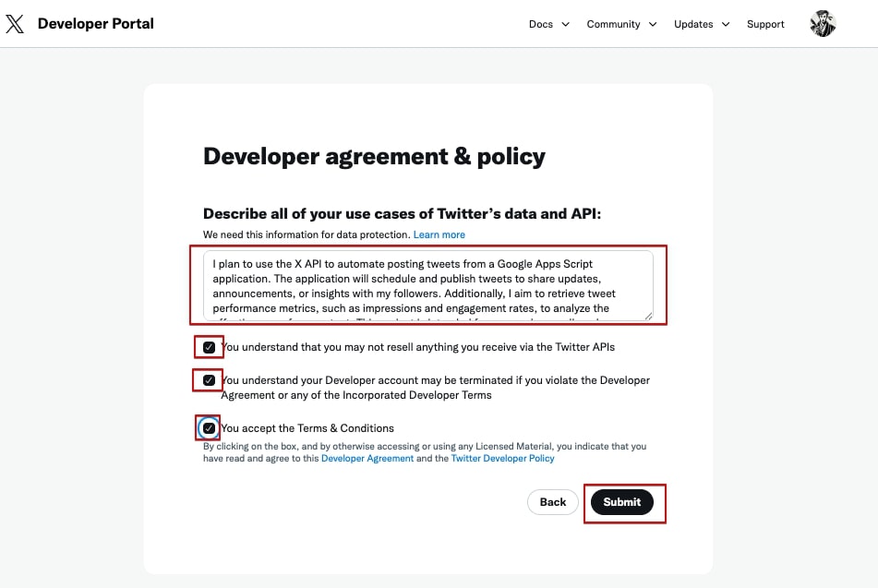Uncheck the account may be terminated checkbox
The height and width of the screenshot is (588, 878).
pyautogui.click(x=209, y=380)
